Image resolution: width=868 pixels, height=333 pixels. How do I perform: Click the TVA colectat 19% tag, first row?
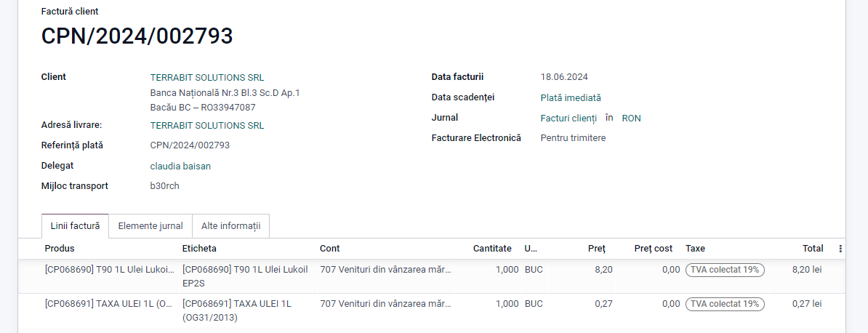(x=725, y=270)
